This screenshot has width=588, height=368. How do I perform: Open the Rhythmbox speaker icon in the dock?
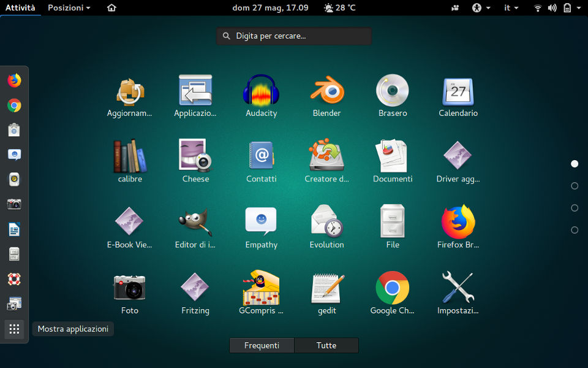(14, 180)
